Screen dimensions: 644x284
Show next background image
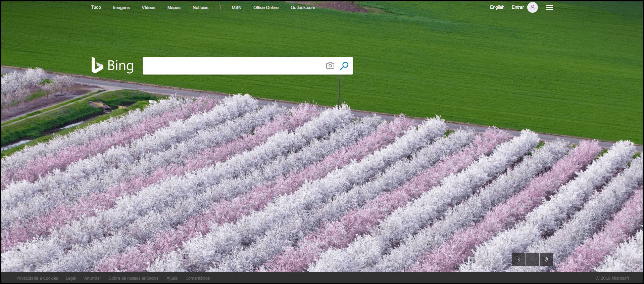[533, 259]
